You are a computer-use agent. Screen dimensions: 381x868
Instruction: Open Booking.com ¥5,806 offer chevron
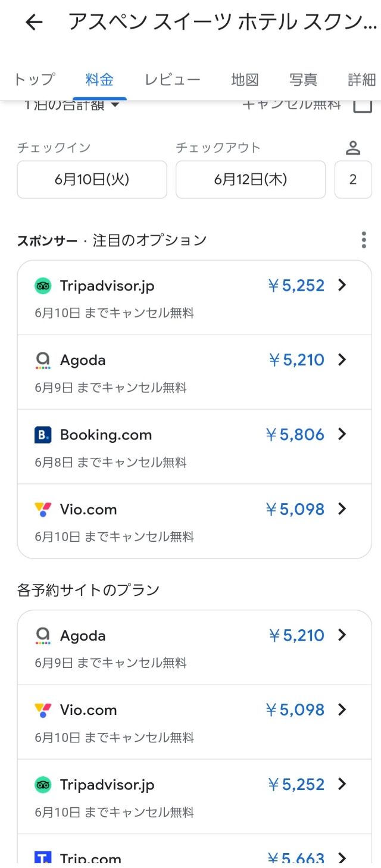coord(342,435)
